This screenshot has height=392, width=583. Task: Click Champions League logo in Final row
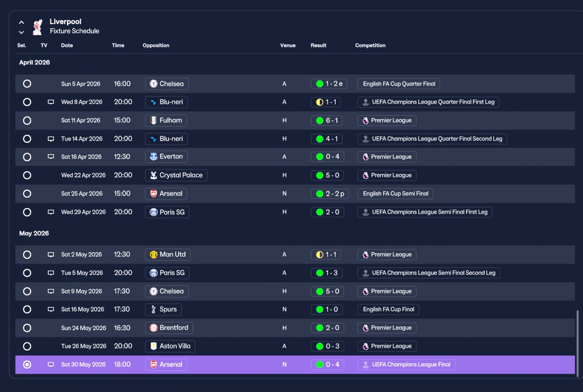(x=365, y=365)
